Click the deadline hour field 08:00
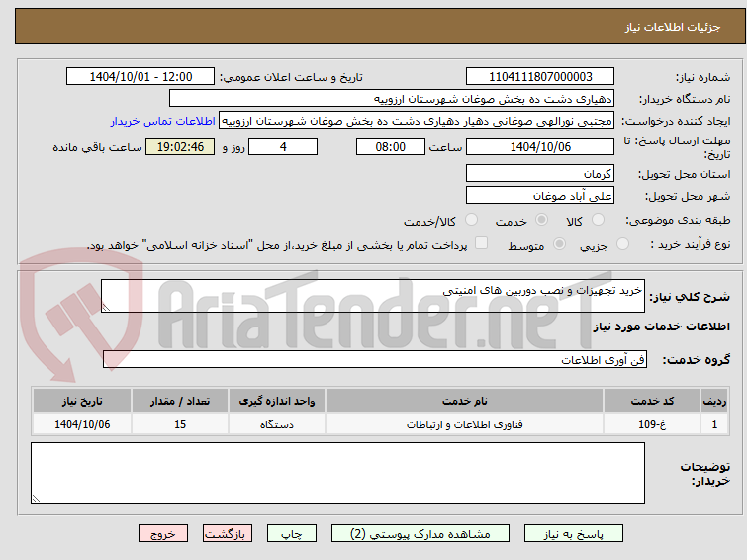 [391, 146]
